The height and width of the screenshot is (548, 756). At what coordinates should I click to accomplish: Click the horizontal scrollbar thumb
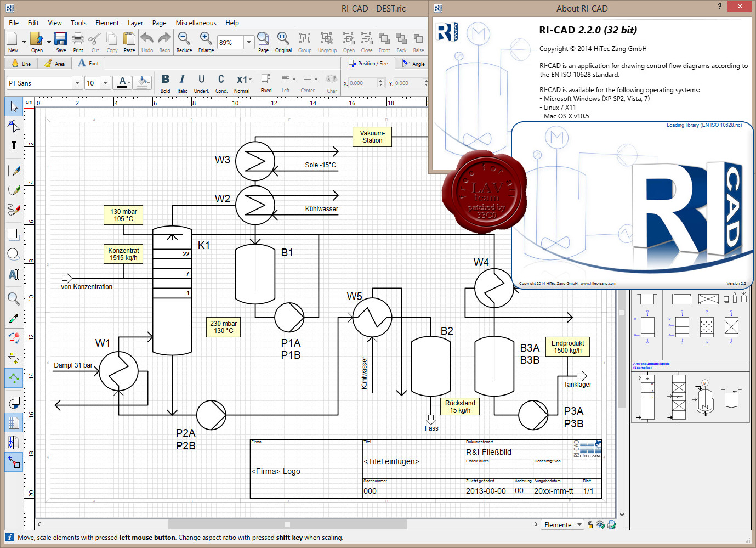pos(287,524)
